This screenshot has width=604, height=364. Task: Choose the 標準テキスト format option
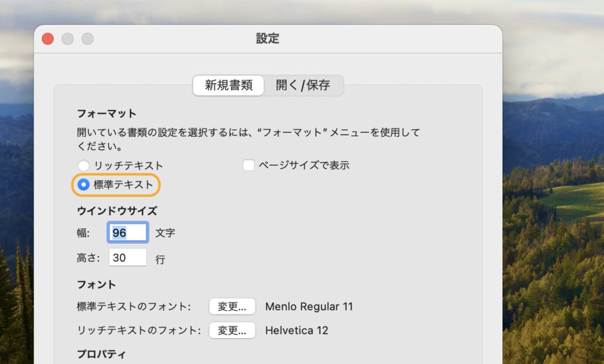[84, 185]
